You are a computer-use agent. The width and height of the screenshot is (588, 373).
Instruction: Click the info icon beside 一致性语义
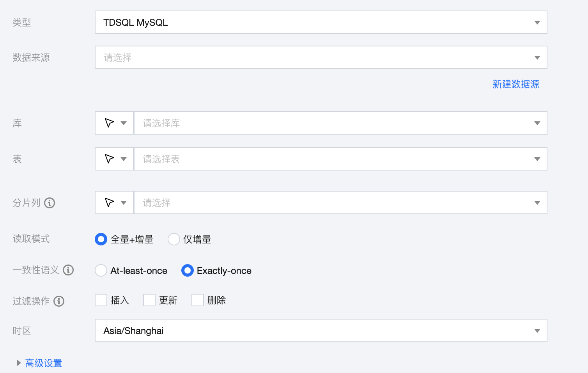click(x=68, y=270)
